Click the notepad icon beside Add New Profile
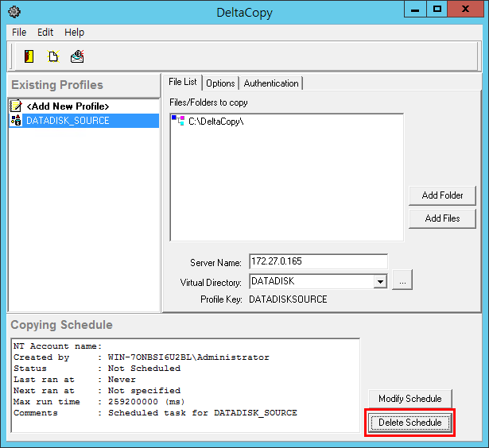Image resolution: width=489 pixels, height=448 pixels. 15,106
